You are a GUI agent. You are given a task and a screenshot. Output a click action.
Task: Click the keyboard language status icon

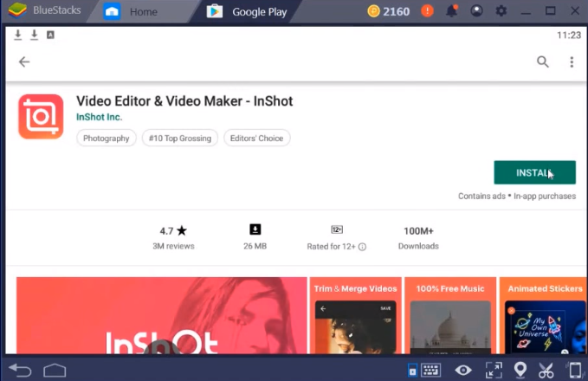click(50, 35)
